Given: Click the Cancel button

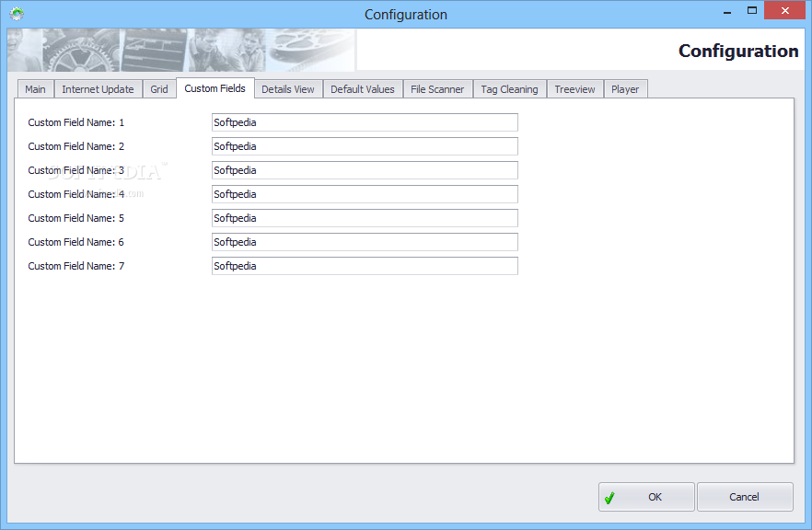Looking at the screenshot, I should pyautogui.click(x=745, y=497).
